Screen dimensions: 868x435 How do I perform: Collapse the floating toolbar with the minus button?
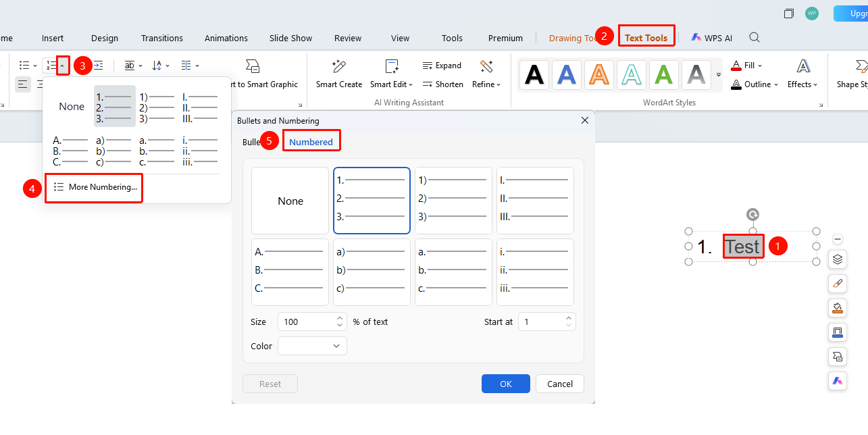pos(838,239)
